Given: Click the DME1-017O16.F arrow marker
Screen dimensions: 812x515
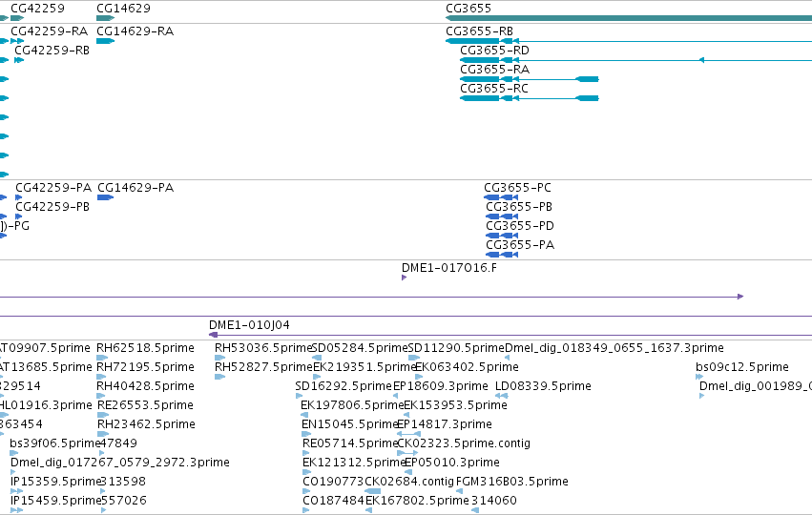Looking at the screenshot, I should click(404, 278).
